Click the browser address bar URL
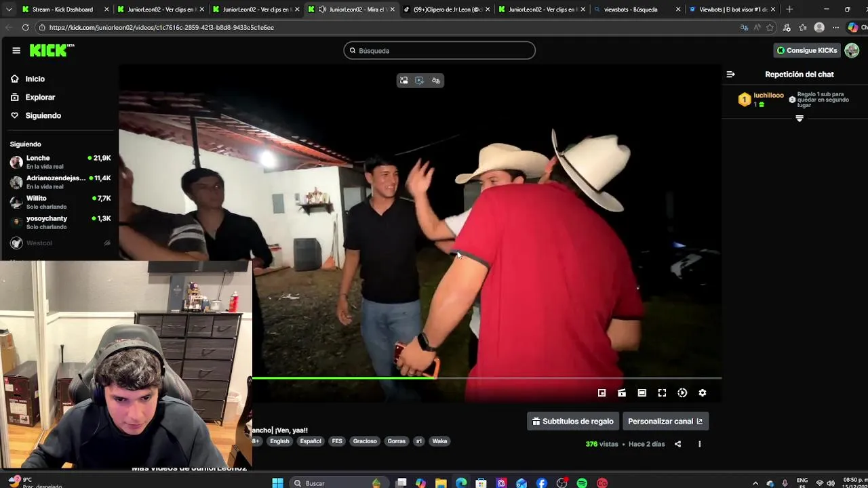Viewport: 868px width, 488px height. click(161, 28)
